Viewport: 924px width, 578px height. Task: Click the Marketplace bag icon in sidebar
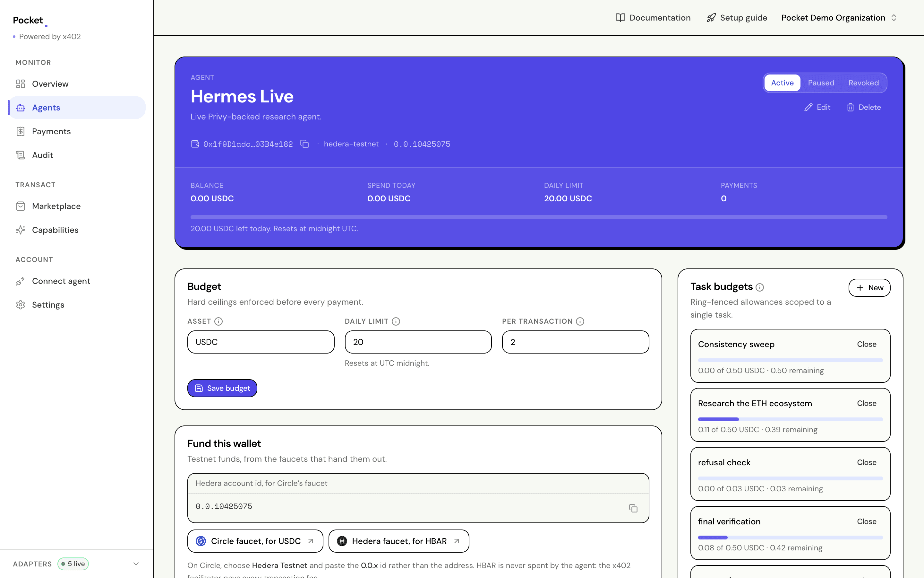pyautogui.click(x=21, y=206)
